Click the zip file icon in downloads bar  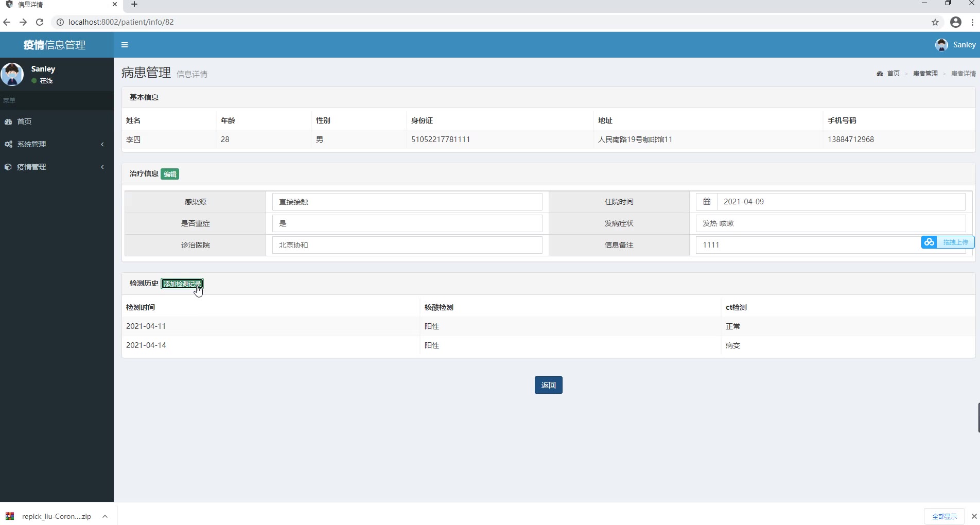click(10, 516)
